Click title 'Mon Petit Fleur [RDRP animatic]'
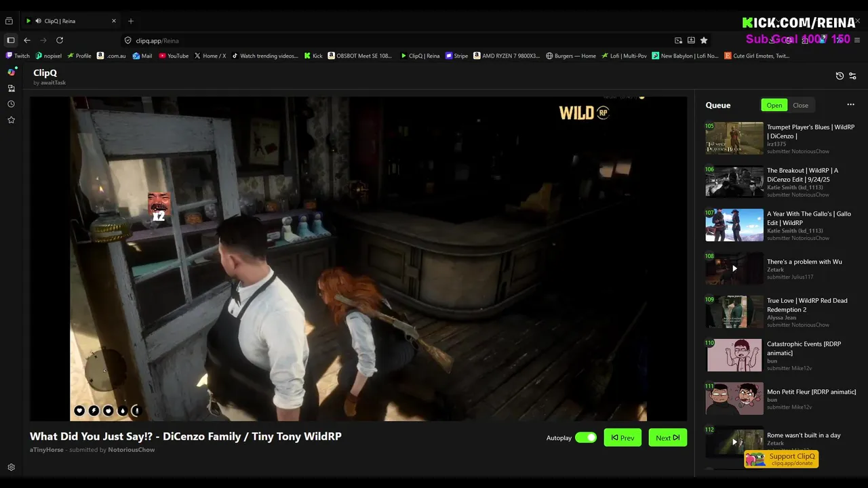 (811, 392)
